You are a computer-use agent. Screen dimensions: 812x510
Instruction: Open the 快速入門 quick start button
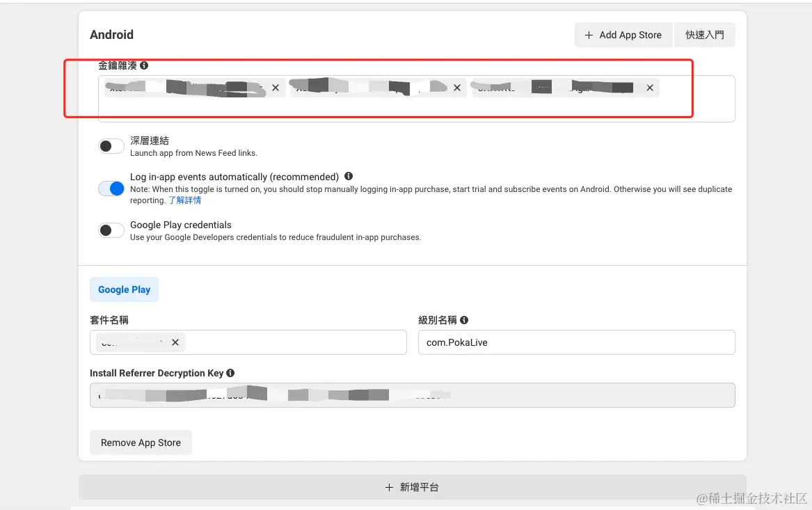[704, 35]
